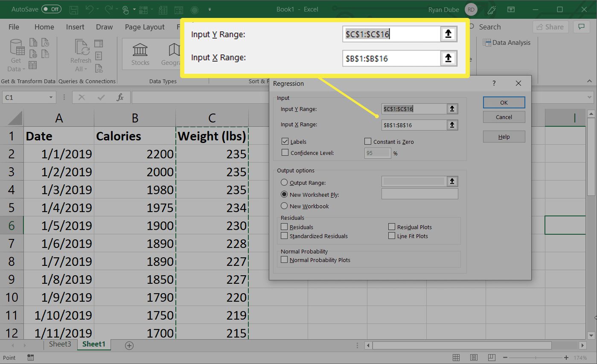This screenshot has height=364, width=597.
Task: Check the Constant is Zero checkbox
Action: click(x=368, y=141)
